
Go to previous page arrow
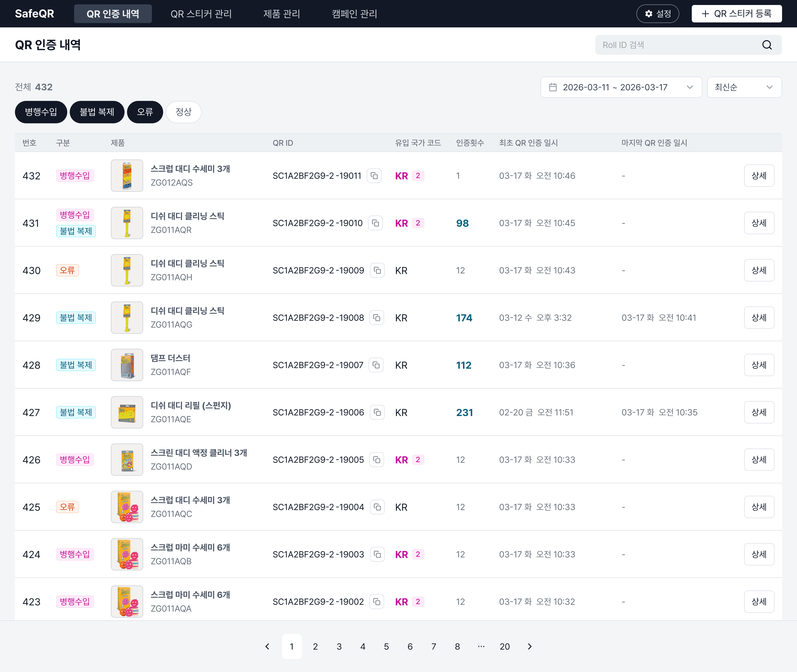[x=267, y=646]
